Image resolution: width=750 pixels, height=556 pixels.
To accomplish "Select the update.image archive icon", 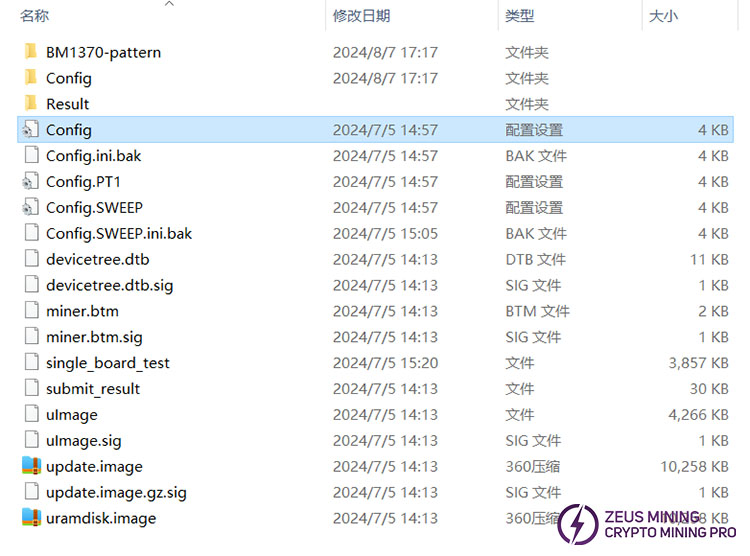I will coord(30,466).
